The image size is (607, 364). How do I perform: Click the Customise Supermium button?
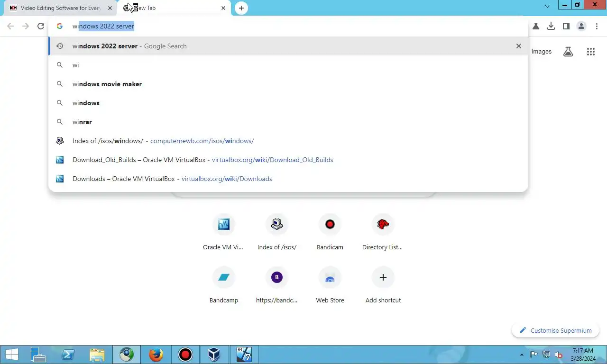pyautogui.click(x=556, y=330)
